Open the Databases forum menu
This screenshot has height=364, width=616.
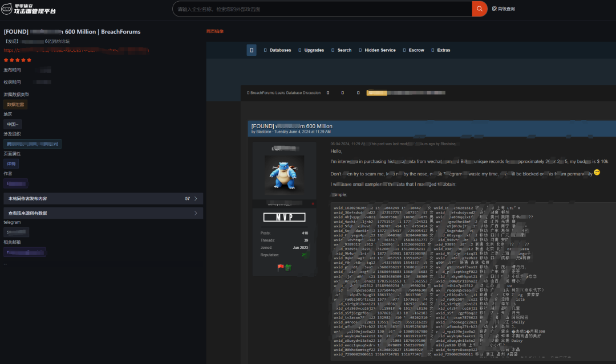tap(277, 50)
